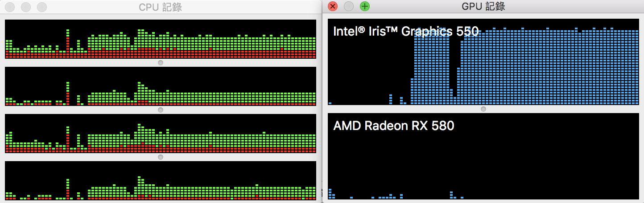Select the fourth CPU core history graph
Viewport: 644px width, 203px height.
click(x=161, y=181)
